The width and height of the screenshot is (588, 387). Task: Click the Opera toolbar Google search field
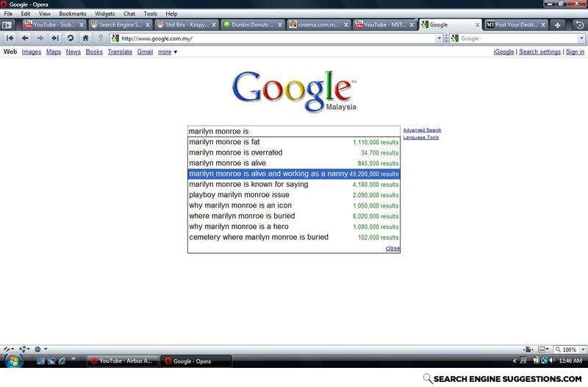coord(517,38)
